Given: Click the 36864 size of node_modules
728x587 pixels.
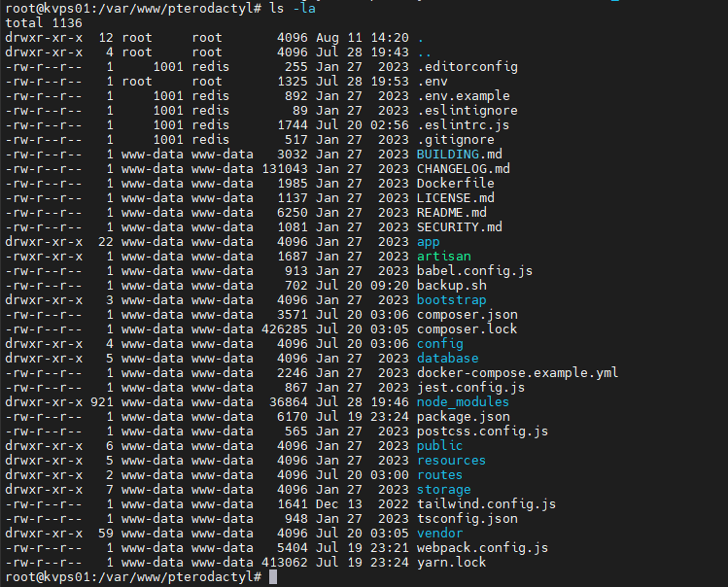Looking at the screenshot, I should [x=289, y=402].
